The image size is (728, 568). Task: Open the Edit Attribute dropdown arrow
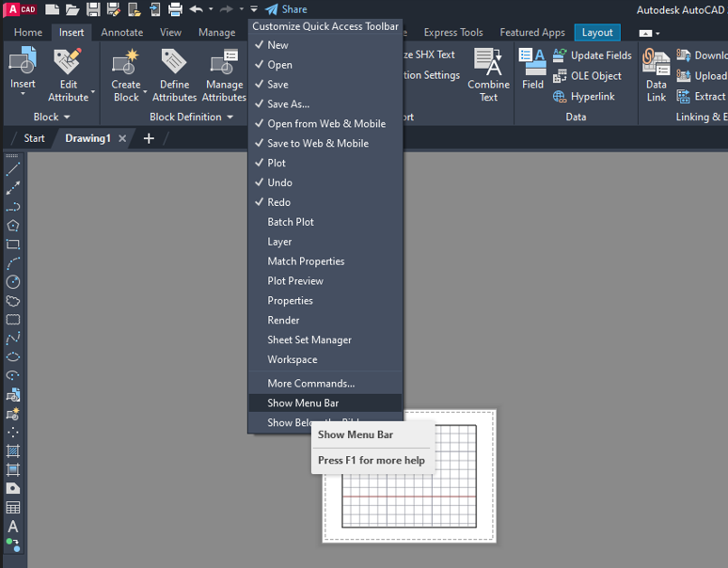tap(93, 91)
